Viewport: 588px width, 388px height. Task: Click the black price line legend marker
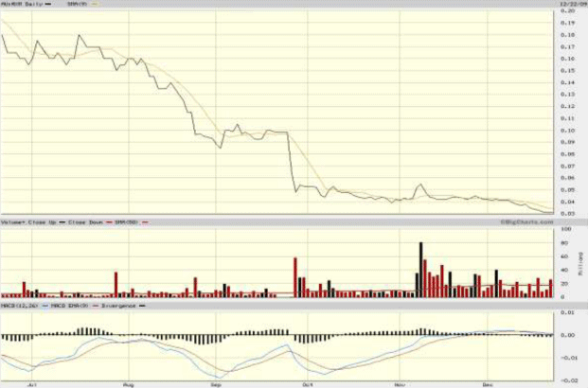(48, 4)
